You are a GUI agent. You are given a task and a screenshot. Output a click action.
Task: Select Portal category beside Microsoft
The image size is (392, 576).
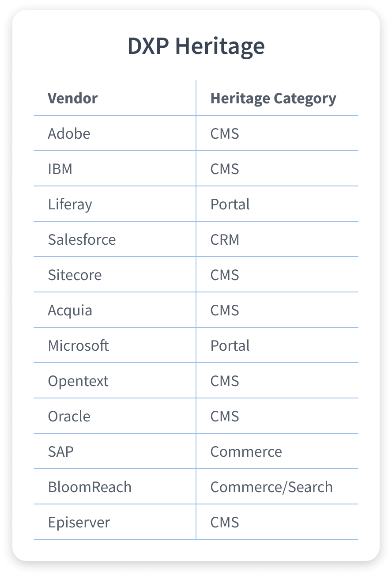(230, 345)
